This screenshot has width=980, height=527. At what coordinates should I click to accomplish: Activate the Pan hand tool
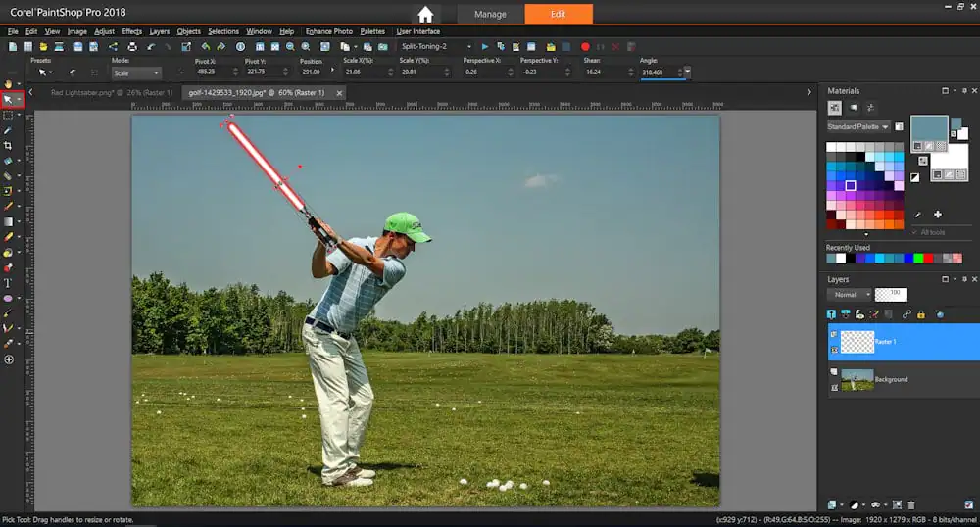point(9,84)
